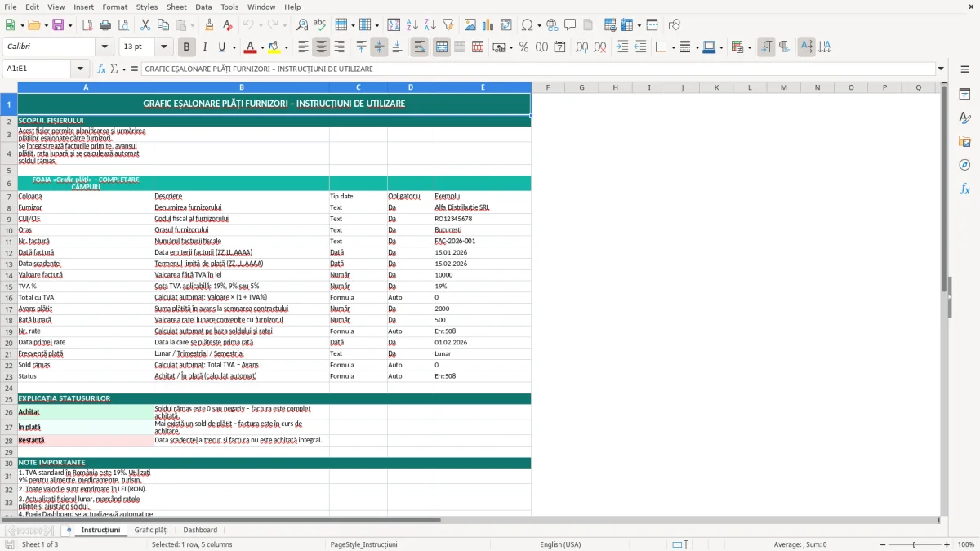Viewport: 980px width, 551px height.
Task: Click the Print icon
Action: (x=105, y=25)
